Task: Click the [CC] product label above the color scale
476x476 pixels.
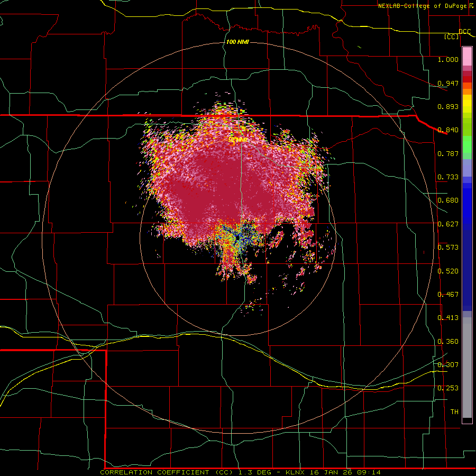Action: click(x=451, y=36)
